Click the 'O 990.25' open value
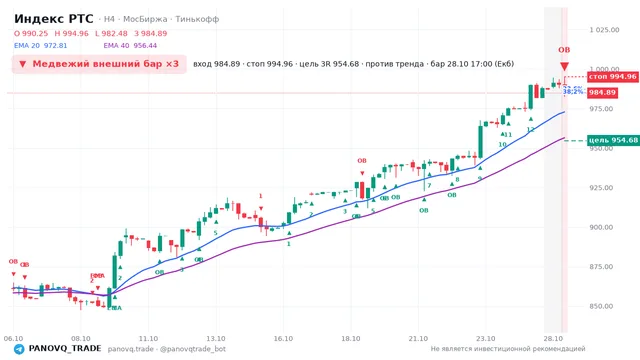The height and width of the screenshot is (360, 640). pos(31,33)
